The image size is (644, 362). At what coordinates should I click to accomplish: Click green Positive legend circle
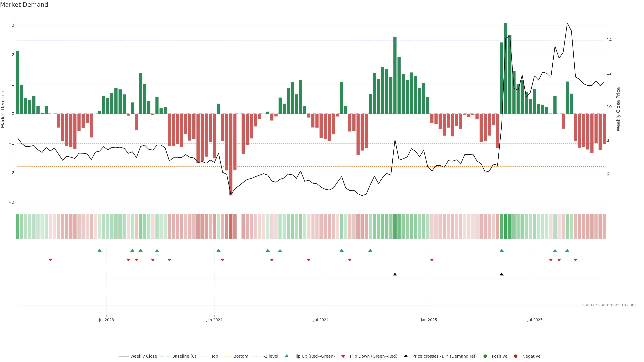click(x=485, y=356)
